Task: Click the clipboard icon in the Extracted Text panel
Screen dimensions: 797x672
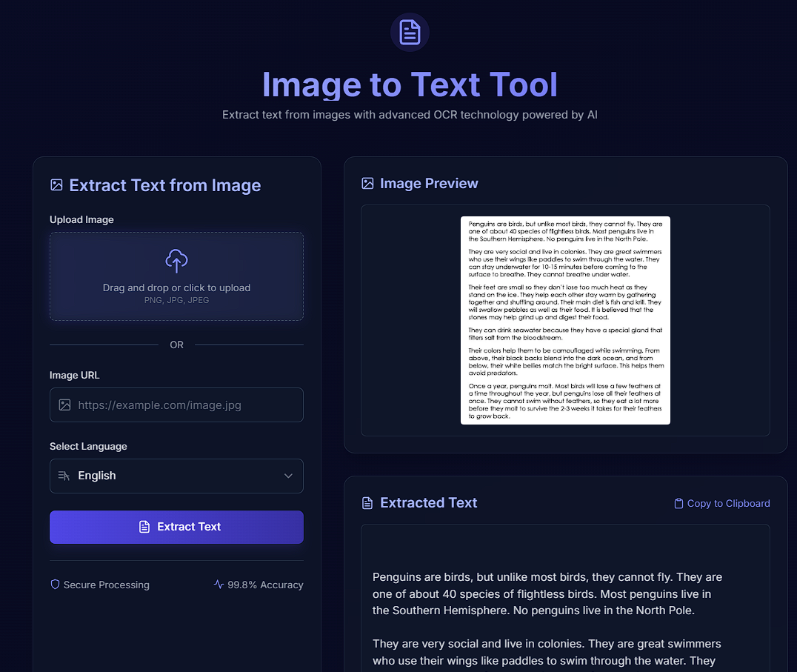Action: tap(678, 504)
